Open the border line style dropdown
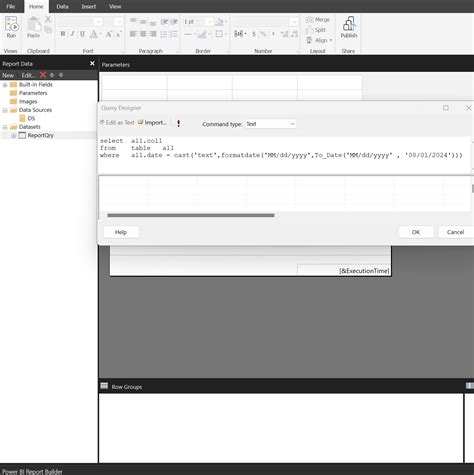This screenshot has height=475, width=474. coord(190,34)
